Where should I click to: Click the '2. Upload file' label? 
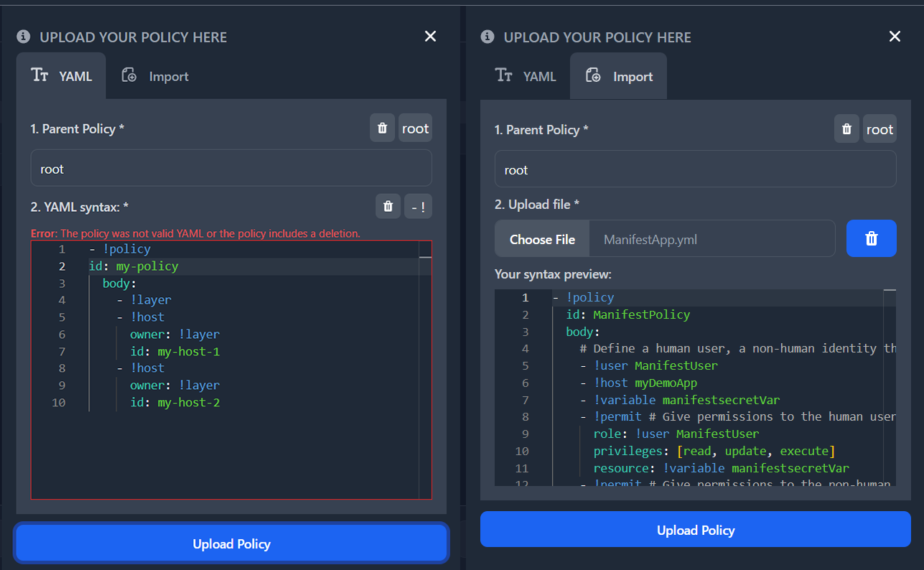click(537, 205)
